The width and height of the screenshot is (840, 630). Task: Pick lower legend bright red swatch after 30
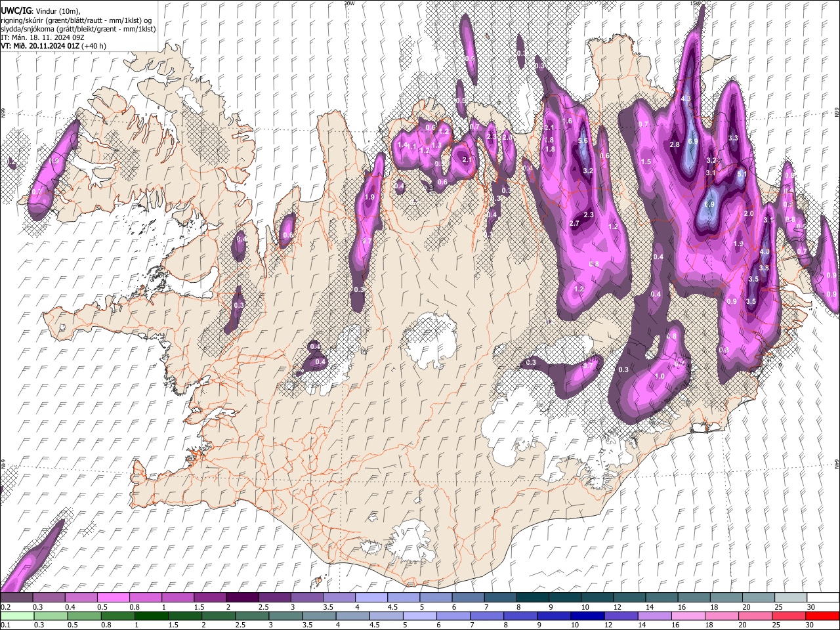coord(822,615)
